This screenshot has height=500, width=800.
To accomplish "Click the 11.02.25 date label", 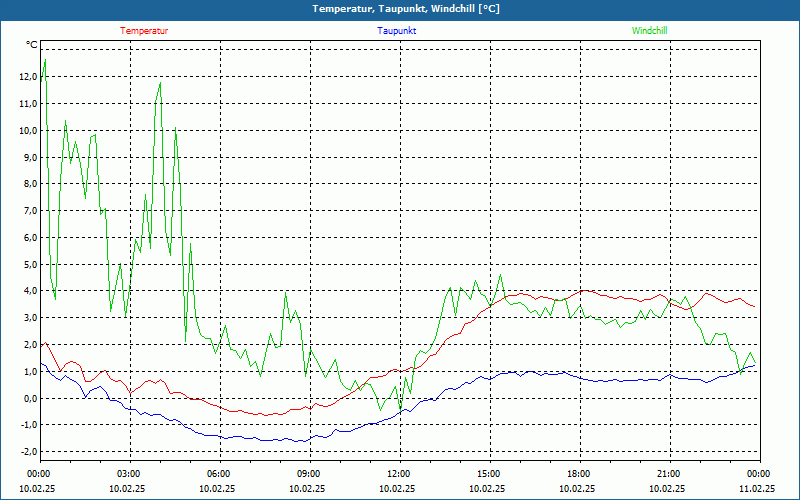I will [757, 488].
